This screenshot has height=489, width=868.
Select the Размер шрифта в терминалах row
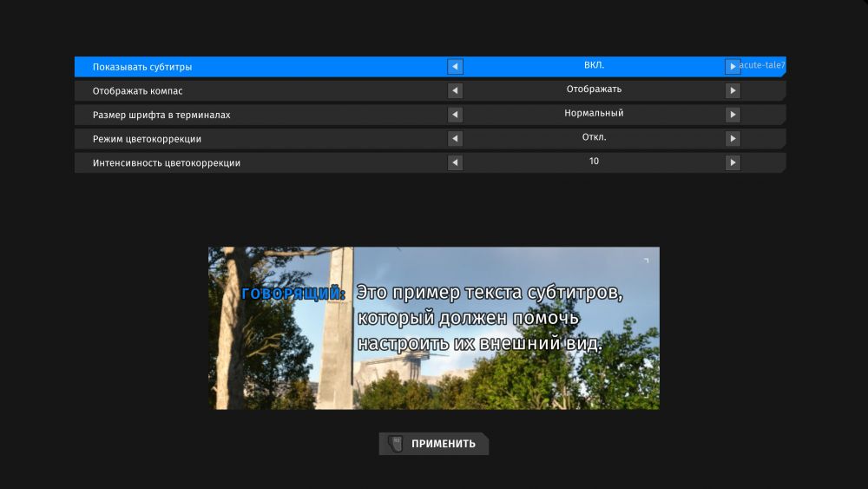[x=260, y=115]
